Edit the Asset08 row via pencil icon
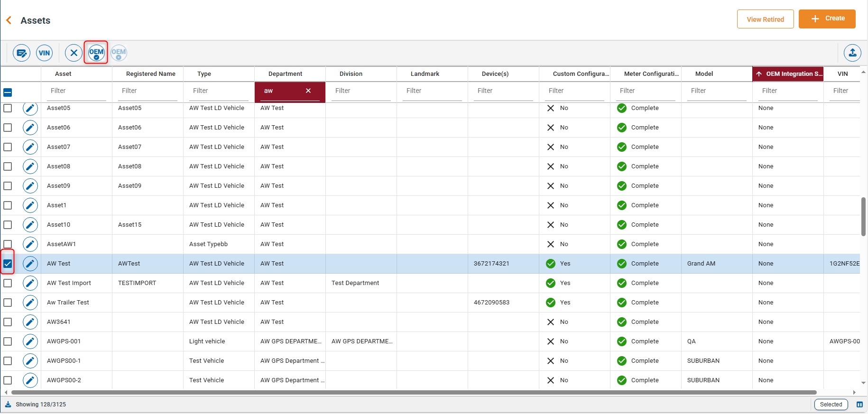Viewport: 868px width, 414px height. (30, 166)
